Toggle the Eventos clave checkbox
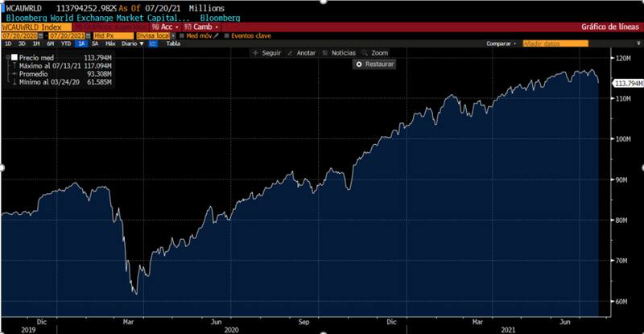644x334 pixels. [x=227, y=35]
